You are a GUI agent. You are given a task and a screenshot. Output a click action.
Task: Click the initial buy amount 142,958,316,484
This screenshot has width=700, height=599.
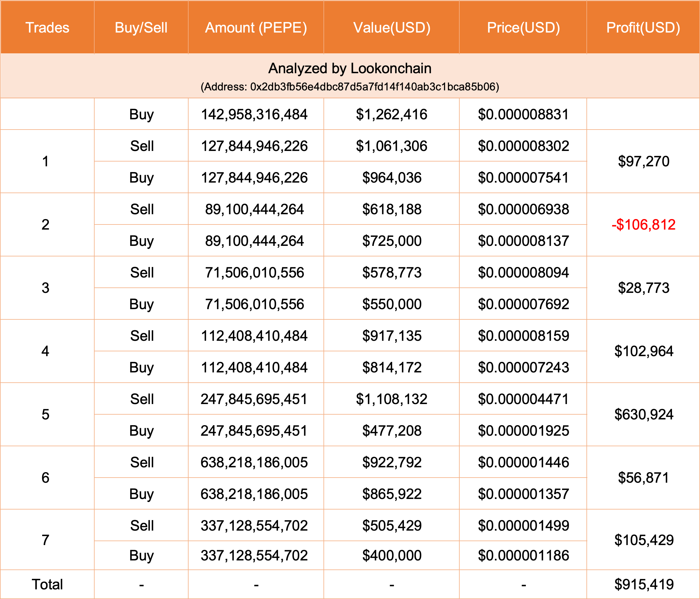point(254,114)
